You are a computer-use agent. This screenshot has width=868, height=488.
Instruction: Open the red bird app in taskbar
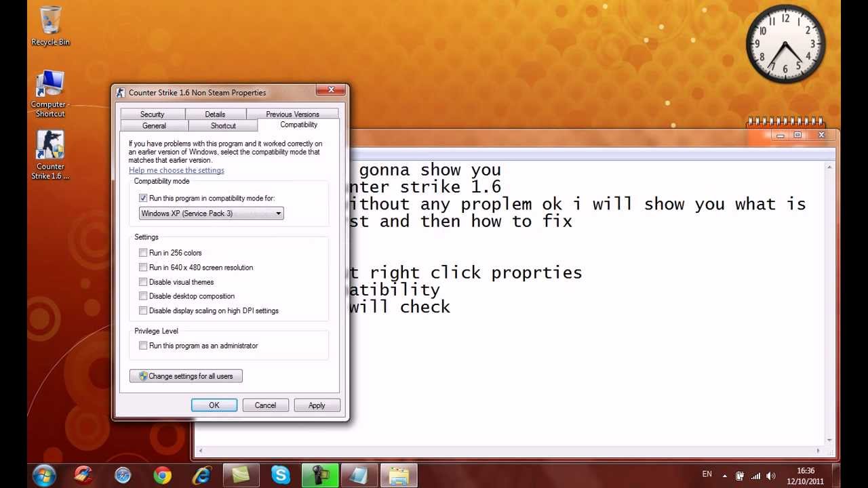pos(83,475)
